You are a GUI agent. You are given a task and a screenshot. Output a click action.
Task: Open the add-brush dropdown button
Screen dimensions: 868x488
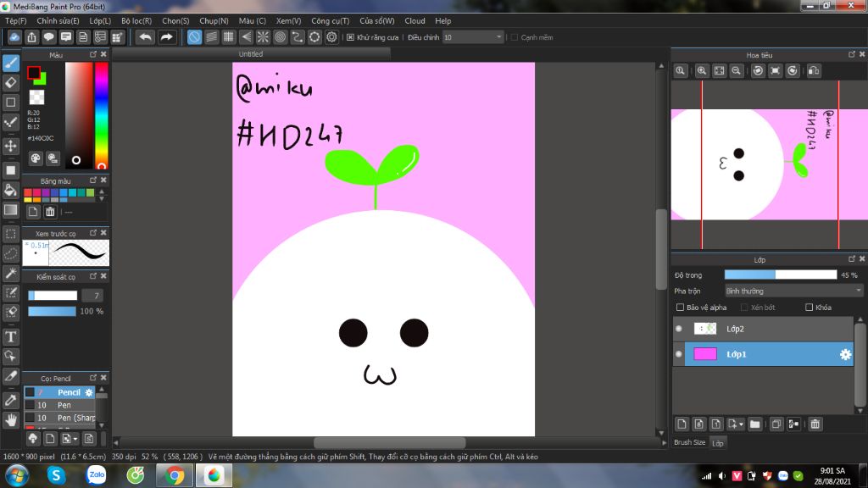(70, 439)
